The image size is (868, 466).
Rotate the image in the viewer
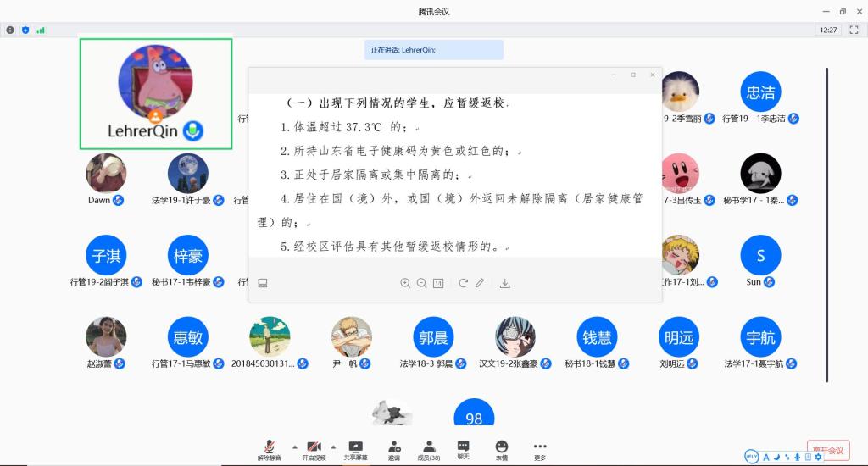pos(463,283)
